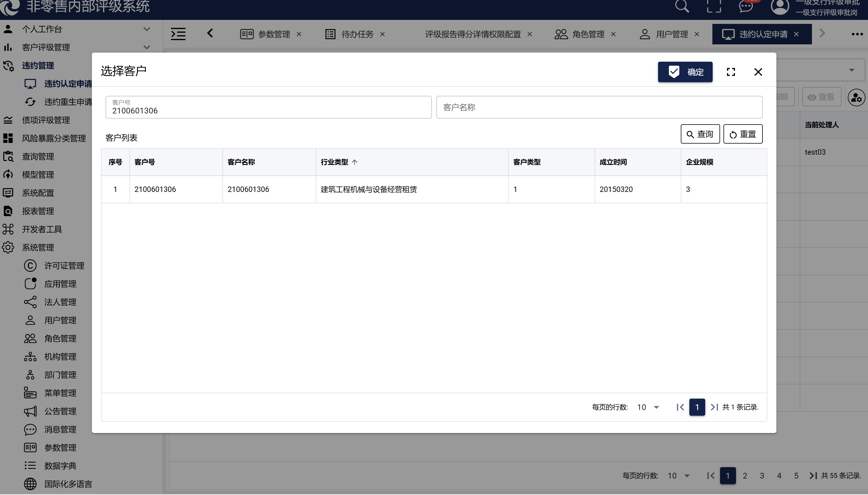Expand 个人工作台 menu chevron
Screen dimensions: 868x495
tap(147, 29)
